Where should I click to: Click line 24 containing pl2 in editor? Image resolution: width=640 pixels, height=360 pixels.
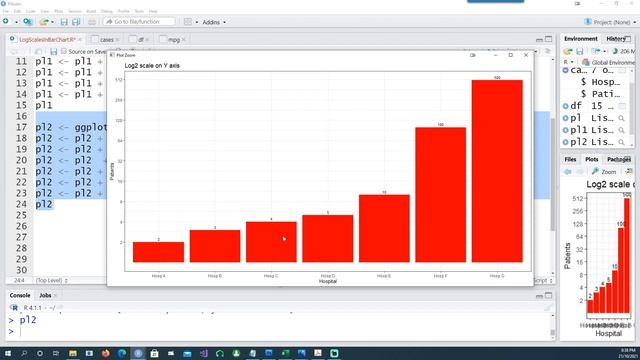pyautogui.click(x=44, y=204)
